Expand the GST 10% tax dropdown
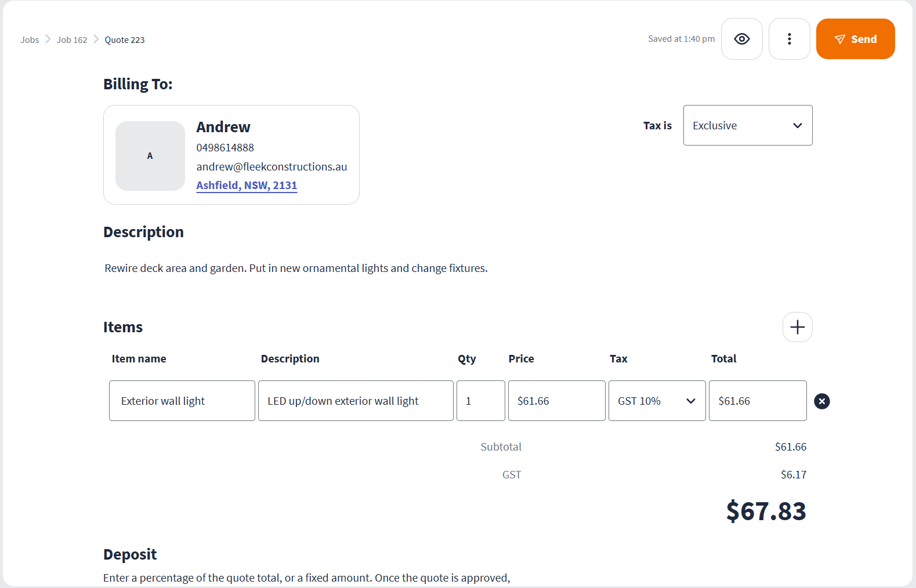 click(657, 401)
